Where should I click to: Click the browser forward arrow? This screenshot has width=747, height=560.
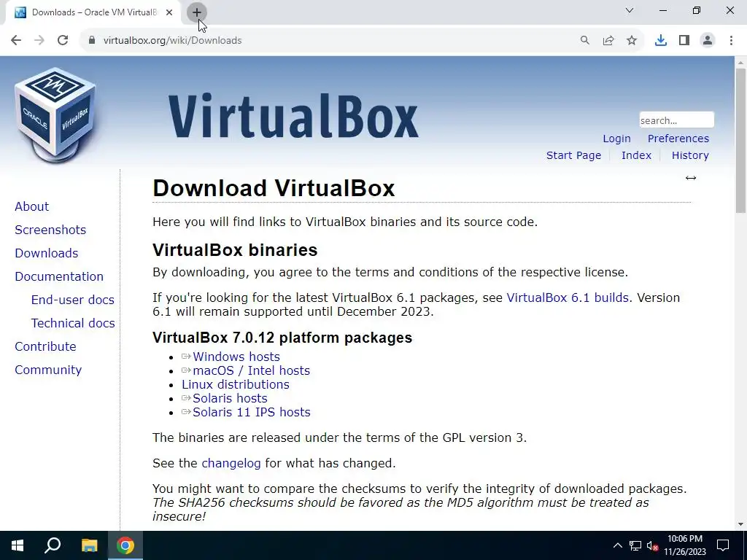point(39,41)
